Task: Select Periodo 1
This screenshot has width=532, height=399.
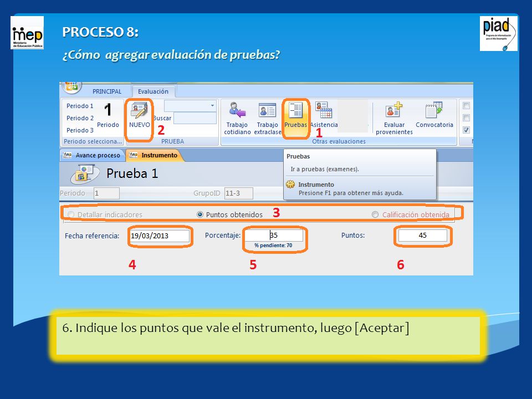Action: tap(80, 106)
